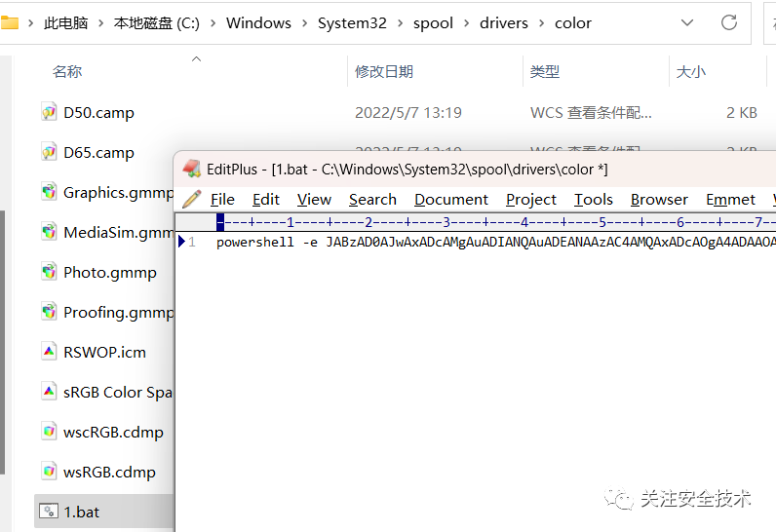Click the MediaSim.gmmp file icon

pos(49,232)
